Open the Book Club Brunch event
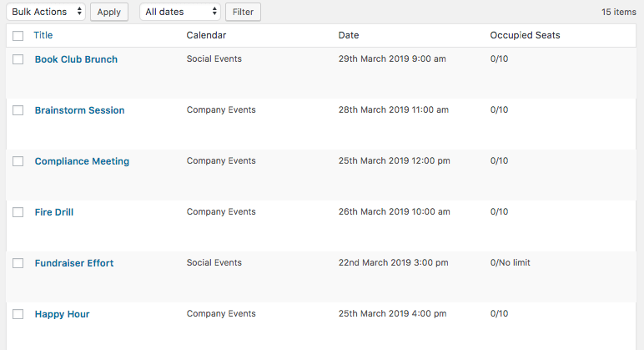The width and height of the screenshot is (644, 350). (x=76, y=59)
